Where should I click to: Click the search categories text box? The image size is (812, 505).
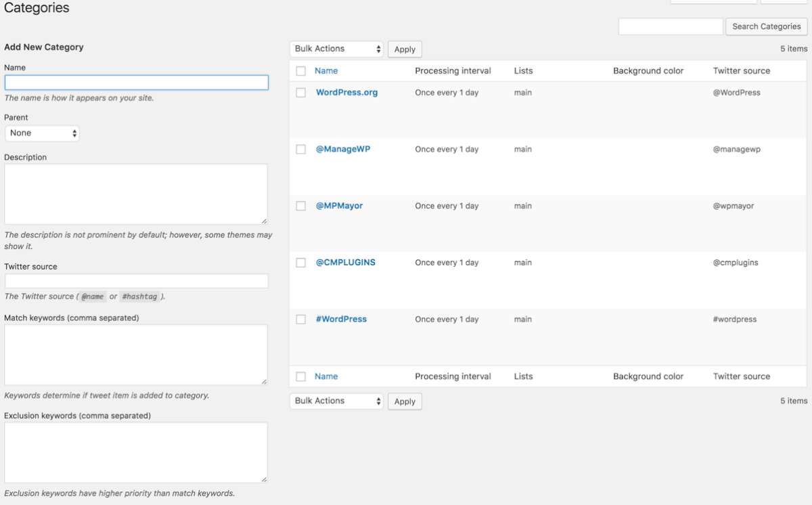670,26
